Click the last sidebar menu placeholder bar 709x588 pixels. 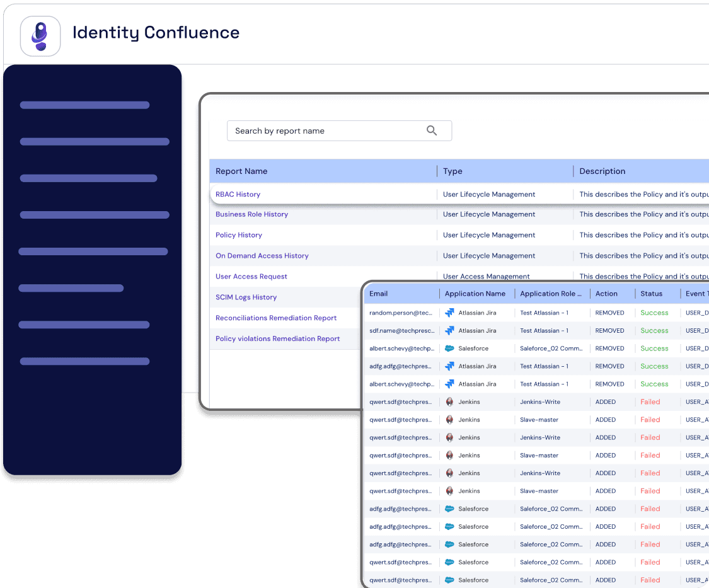pos(84,361)
